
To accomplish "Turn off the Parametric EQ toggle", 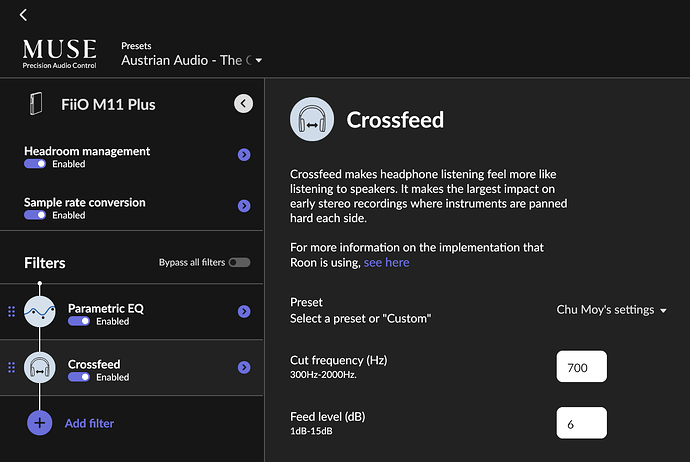I will coord(79,321).
